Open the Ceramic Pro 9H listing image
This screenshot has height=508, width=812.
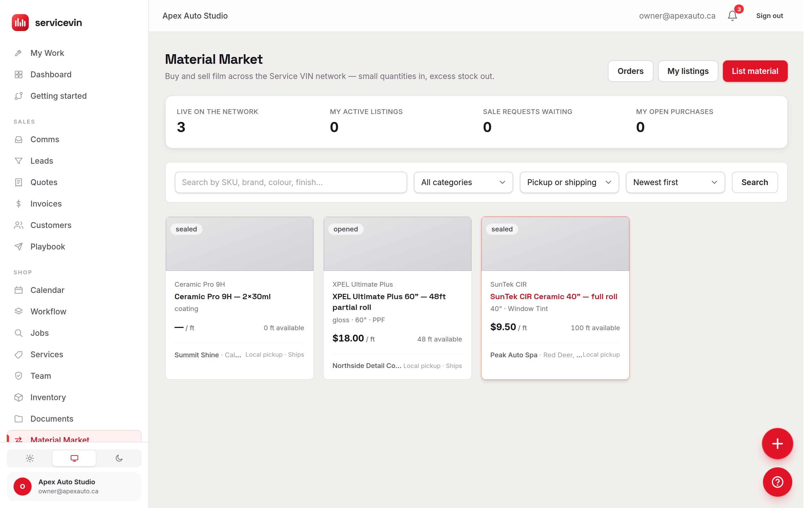(240, 244)
